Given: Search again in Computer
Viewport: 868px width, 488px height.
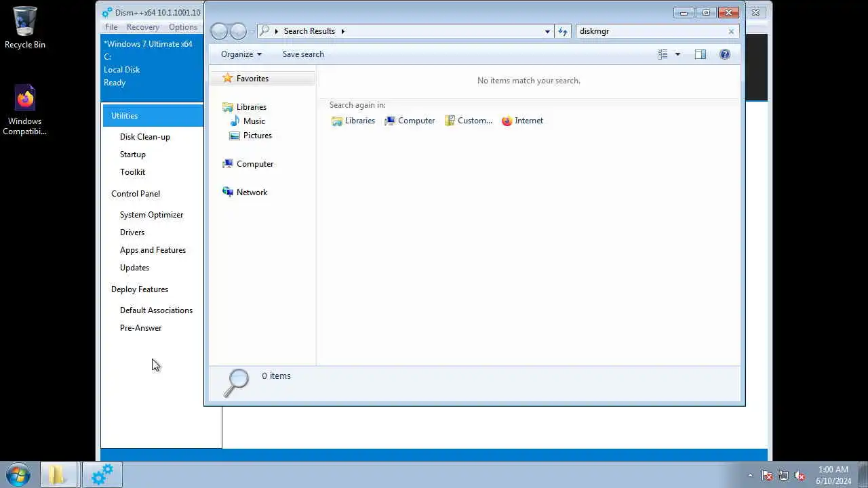Looking at the screenshot, I should 410,121.
